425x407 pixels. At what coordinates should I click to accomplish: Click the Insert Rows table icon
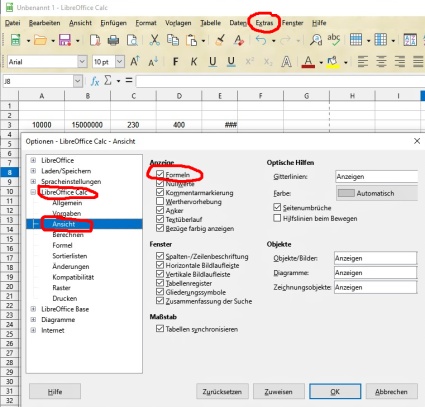point(356,40)
